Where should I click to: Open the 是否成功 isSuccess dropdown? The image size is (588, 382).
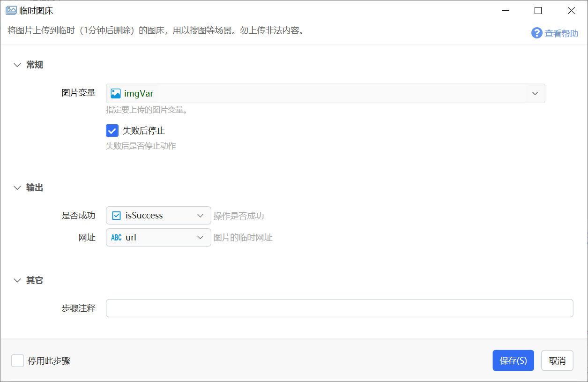click(158, 216)
